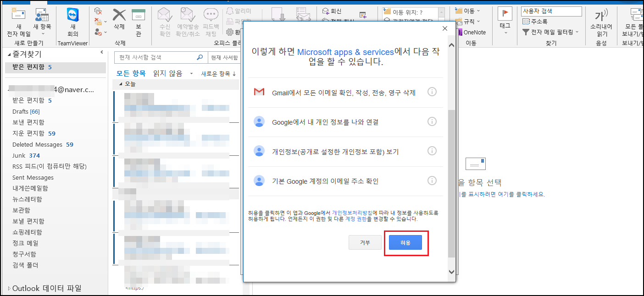Open 주소록 address book

(535, 22)
